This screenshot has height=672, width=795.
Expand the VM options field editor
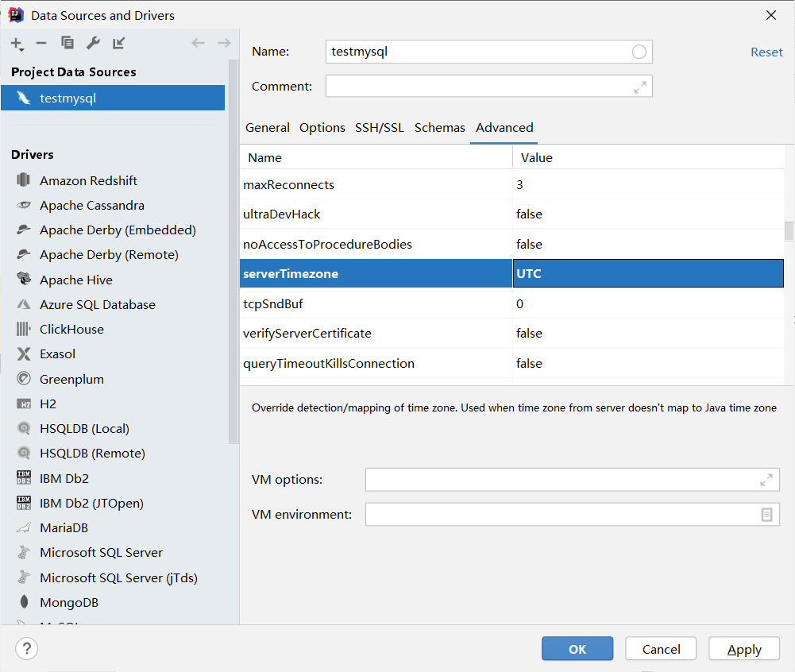pos(766,479)
